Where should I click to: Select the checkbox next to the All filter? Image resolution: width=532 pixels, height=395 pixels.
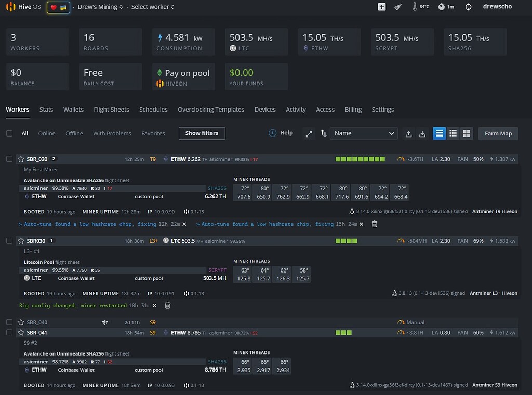coord(9,133)
